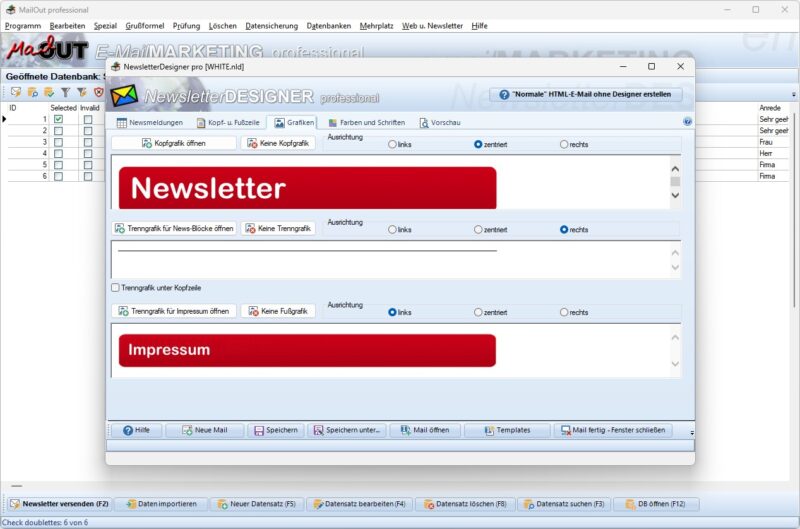Click Keine Fußgrafik button
The image size is (800, 529).
click(278, 311)
